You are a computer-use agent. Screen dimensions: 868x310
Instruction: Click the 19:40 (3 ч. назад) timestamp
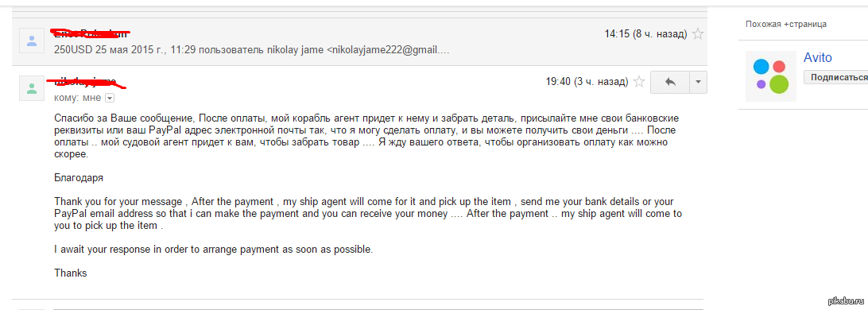587,82
